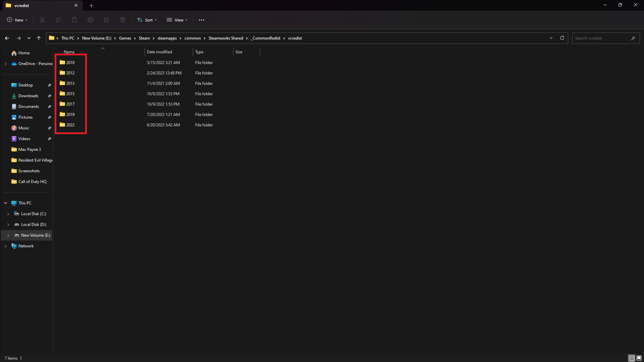Screen dimensions: 644x362
Task: Click the Paste icon in toolbar
Action: click(x=74, y=20)
